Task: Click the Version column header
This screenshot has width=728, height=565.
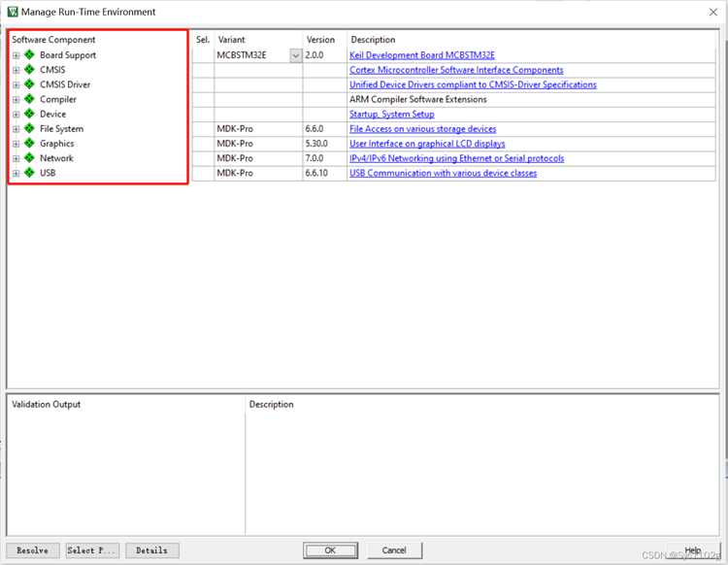Action: (320, 40)
